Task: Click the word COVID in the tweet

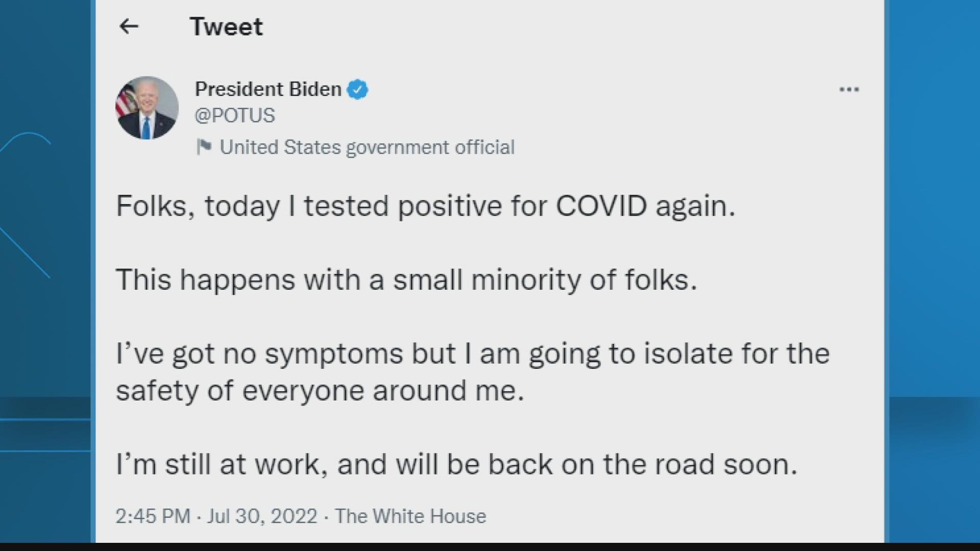Action: (x=601, y=206)
